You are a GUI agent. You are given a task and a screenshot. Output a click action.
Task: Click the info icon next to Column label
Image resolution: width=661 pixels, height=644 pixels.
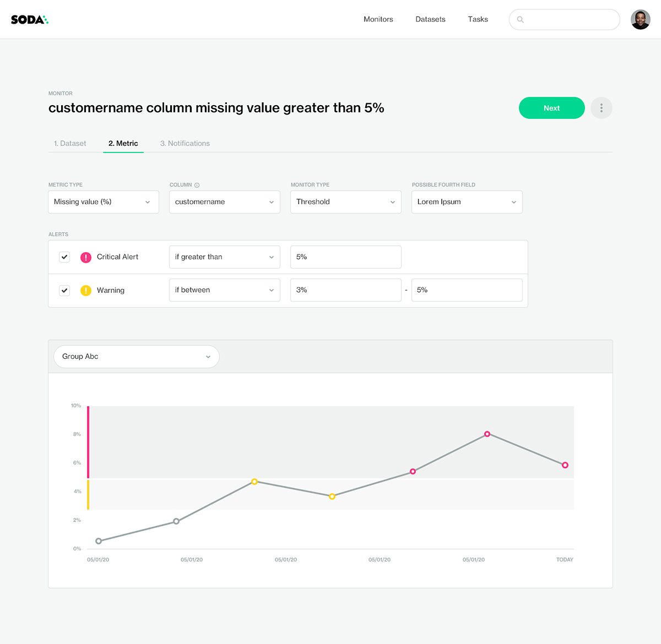click(x=197, y=184)
